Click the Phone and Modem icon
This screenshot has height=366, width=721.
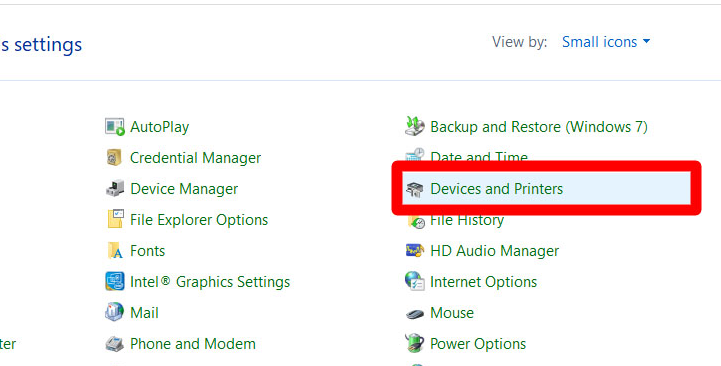tap(114, 343)
